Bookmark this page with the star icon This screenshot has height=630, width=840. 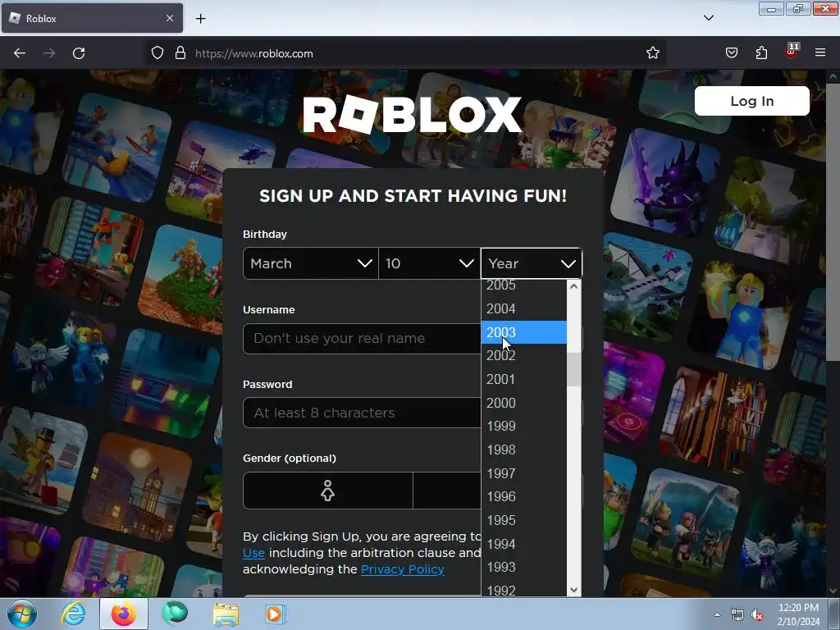pyautogui.click(x=652, y=53)
